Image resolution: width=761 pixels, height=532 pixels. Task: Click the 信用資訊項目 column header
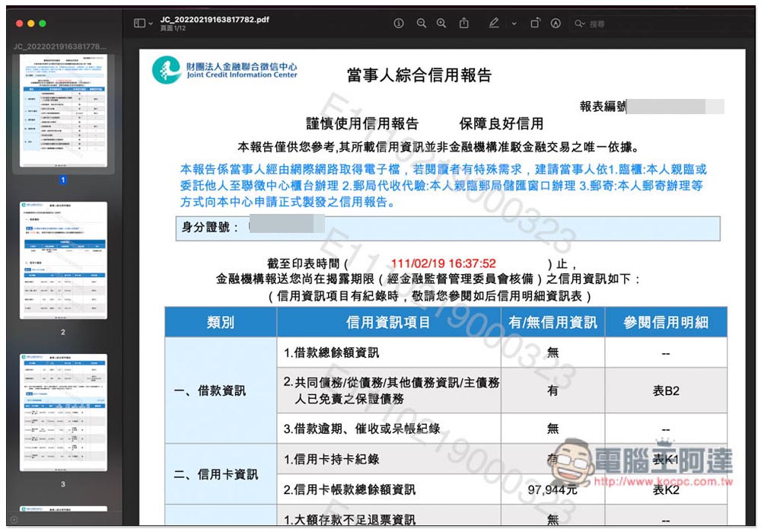(388, 322)
